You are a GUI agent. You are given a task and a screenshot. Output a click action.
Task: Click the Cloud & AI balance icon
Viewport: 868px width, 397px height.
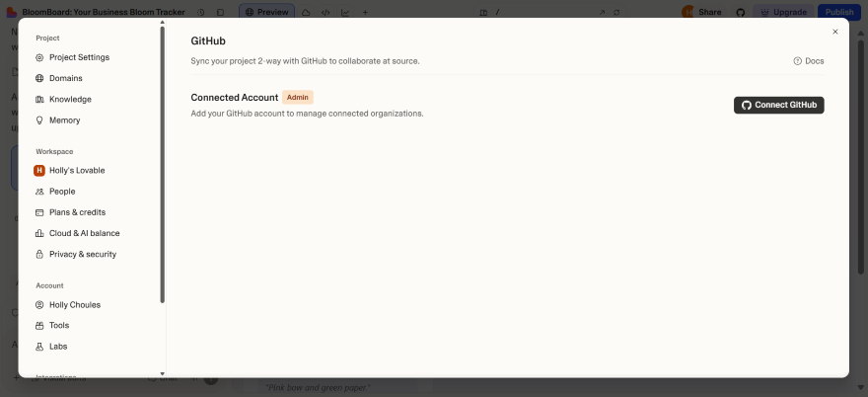(x=39, y=233)
